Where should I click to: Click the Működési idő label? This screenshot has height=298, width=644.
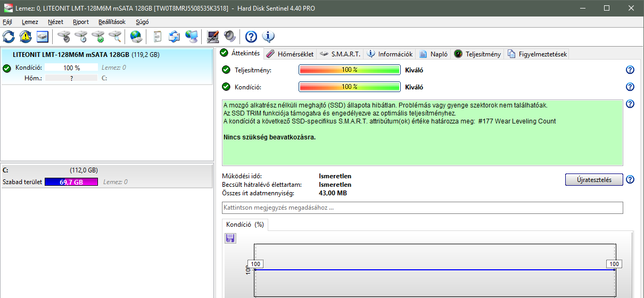point(243,176)
